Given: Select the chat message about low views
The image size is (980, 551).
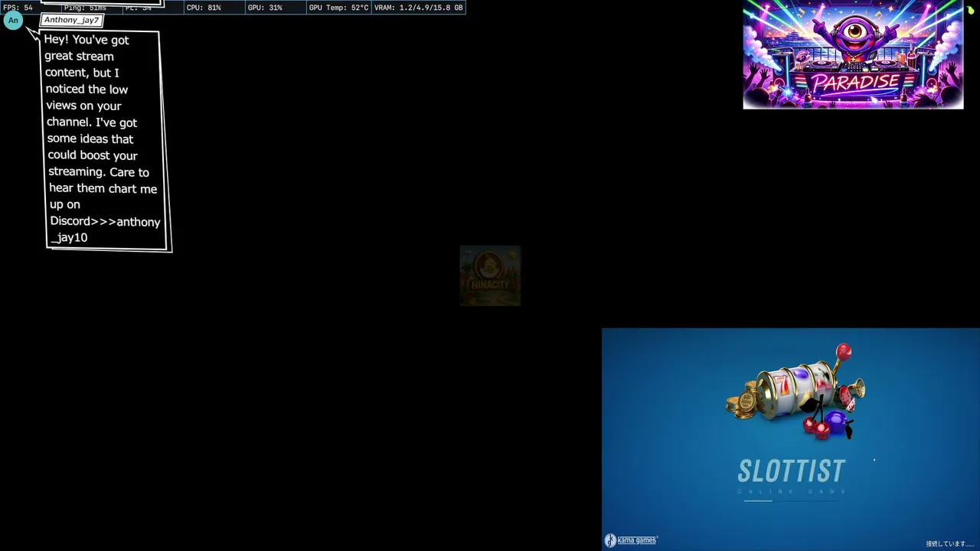Looking at the screenshot, I should click(104, 139).
